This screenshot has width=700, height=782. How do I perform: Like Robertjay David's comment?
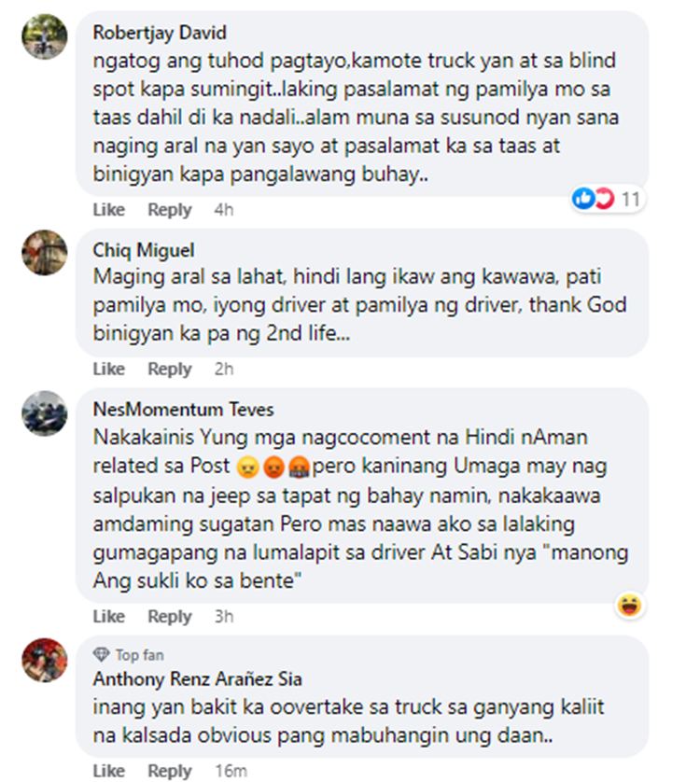coord(109,210)
